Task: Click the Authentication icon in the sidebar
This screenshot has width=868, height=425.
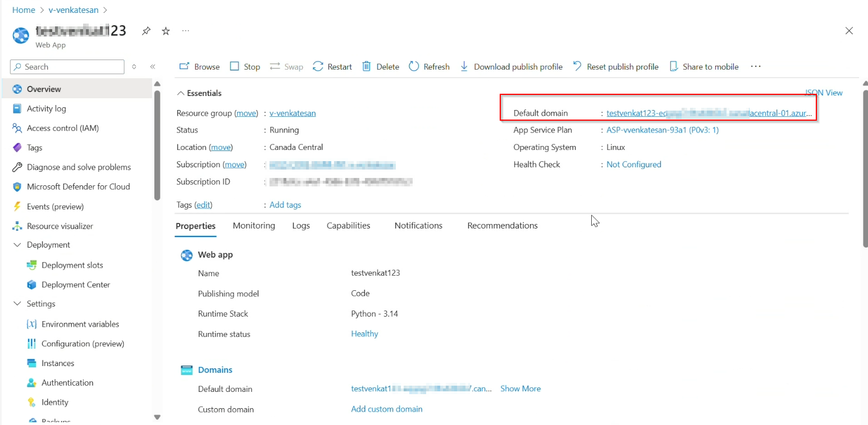Action: [31, 382]
